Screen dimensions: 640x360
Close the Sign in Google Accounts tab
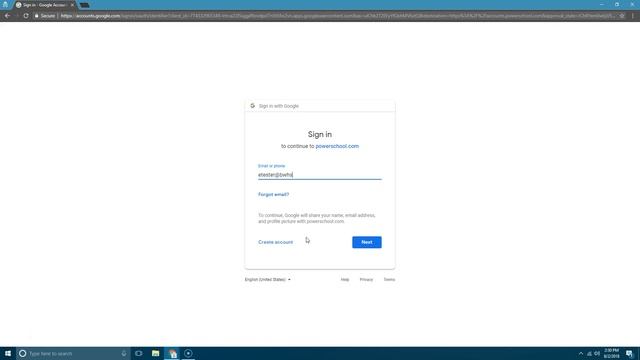click(x=72, y=5)
